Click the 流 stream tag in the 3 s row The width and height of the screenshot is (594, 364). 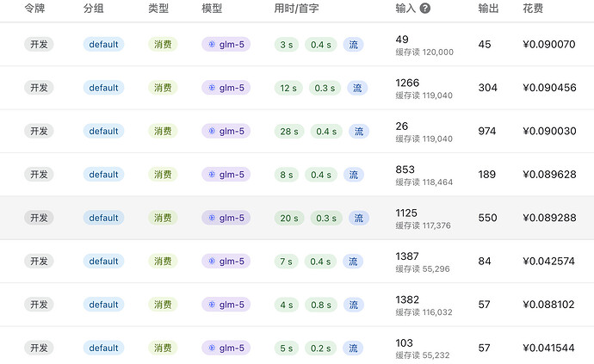354,45
